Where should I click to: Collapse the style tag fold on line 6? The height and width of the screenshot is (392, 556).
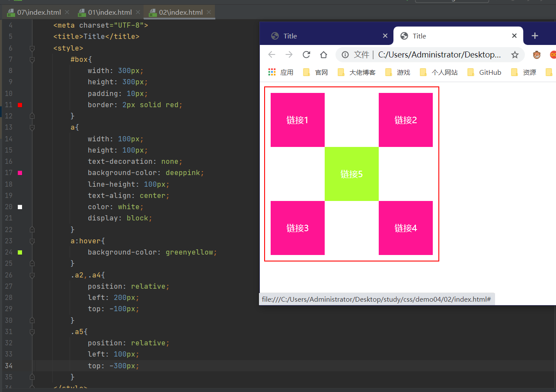pyautogui.click(x=32, y=48)
